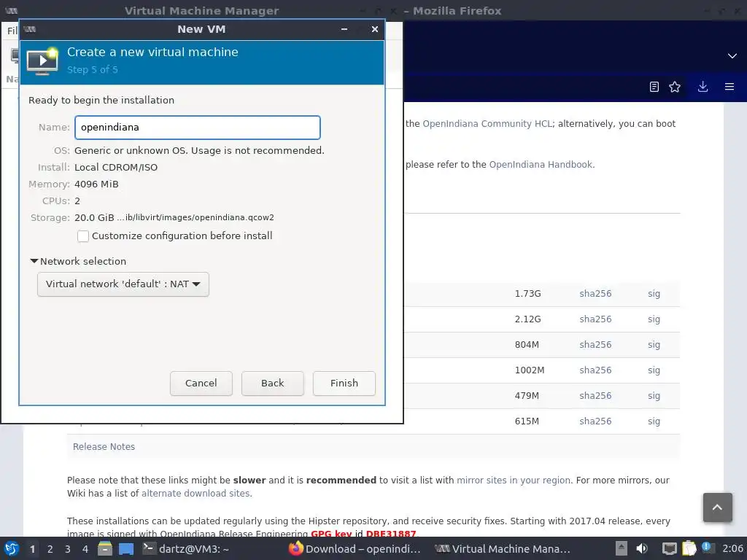The image size is (747, 560).
Task: Open the start menu icon in taskbar
Action: click(x=12, y=548)
